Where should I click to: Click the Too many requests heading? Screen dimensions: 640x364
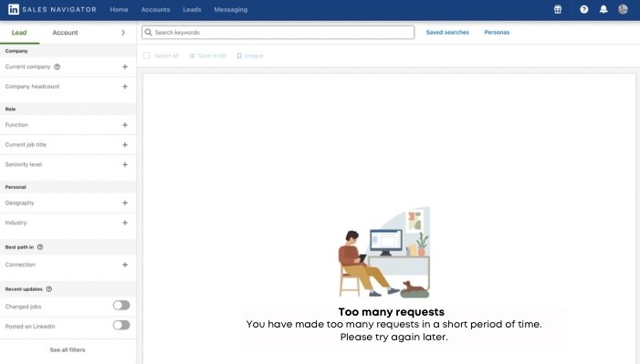(x=391, y=312)
